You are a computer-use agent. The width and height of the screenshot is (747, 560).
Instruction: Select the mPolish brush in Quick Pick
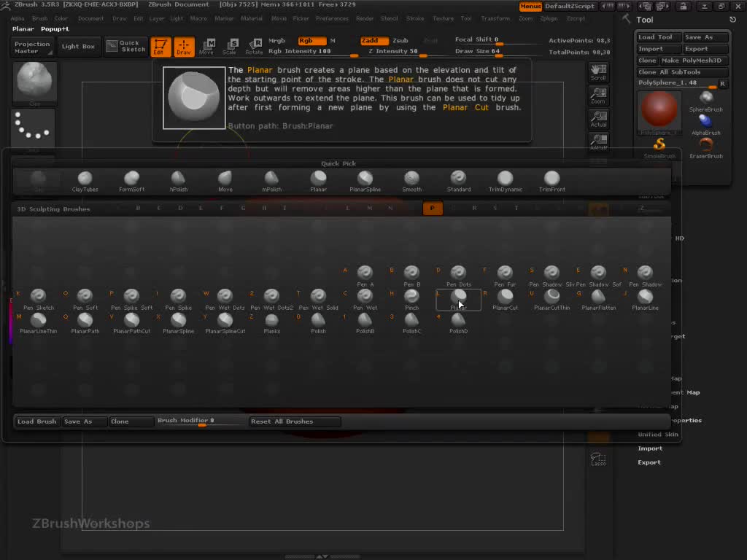tap(271, 182)
